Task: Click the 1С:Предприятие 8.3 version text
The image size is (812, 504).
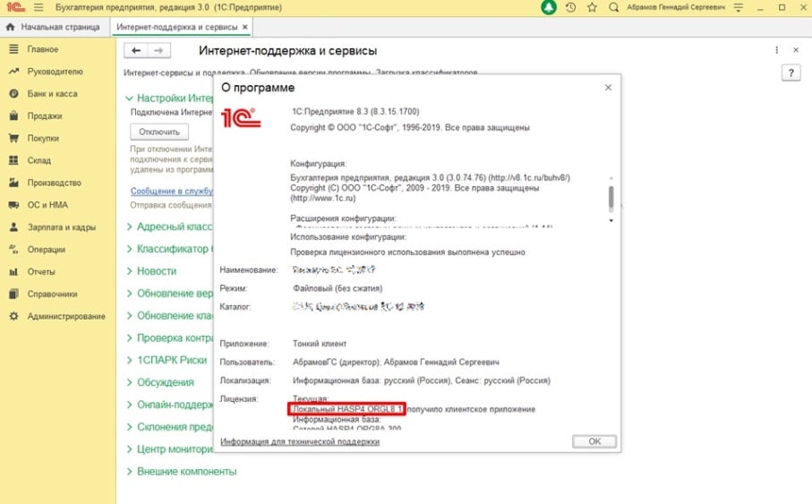Action: [x=355, y=111]
